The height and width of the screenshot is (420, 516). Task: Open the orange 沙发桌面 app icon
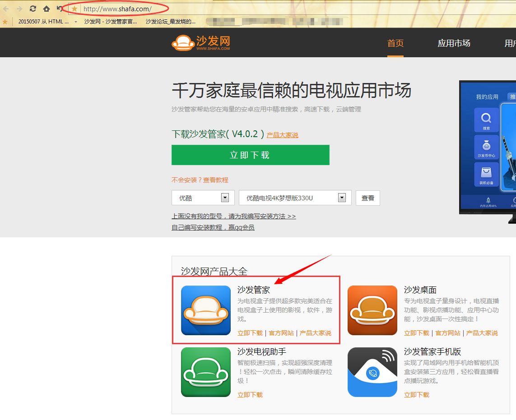pos(372,310)
